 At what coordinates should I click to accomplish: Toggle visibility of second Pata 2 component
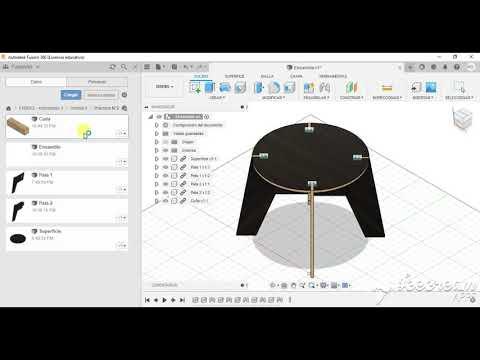(x=165, y=192)
